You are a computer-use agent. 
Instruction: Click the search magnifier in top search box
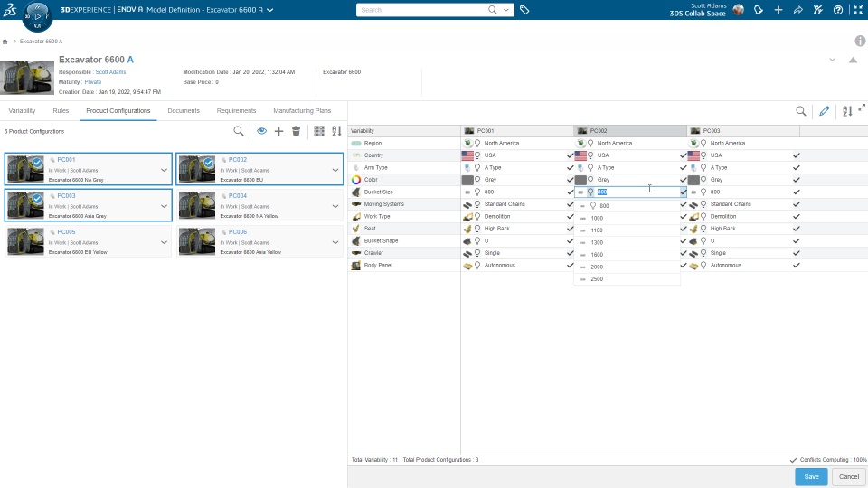492,10
